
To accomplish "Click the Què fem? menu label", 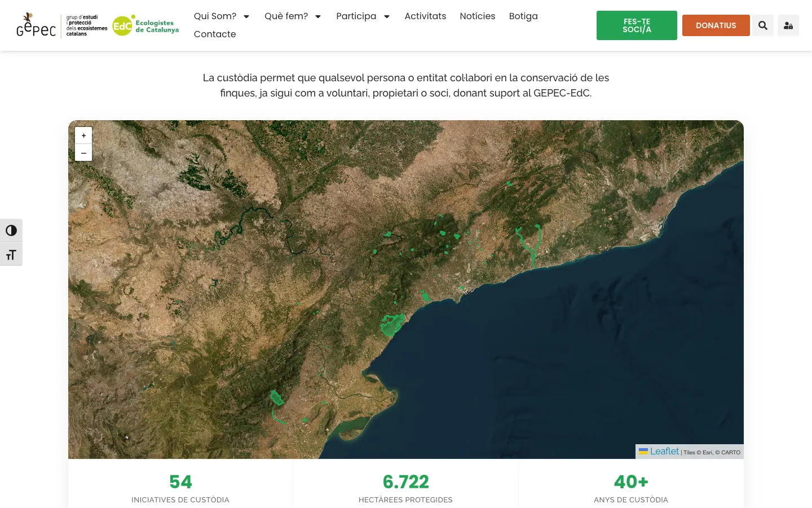I will pyautogui.click(x=286, y=16).
